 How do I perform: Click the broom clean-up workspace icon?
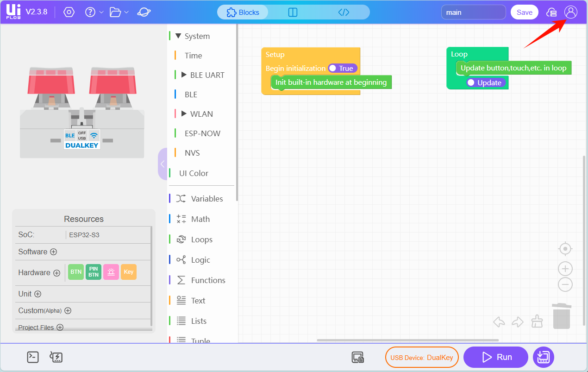coord(537,322)
